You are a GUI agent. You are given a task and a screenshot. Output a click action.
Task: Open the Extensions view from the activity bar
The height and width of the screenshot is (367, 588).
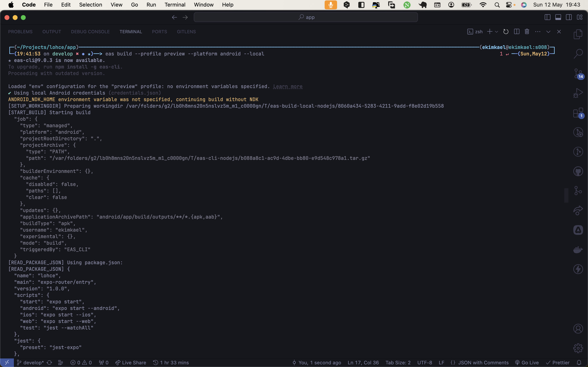(578, 112)
